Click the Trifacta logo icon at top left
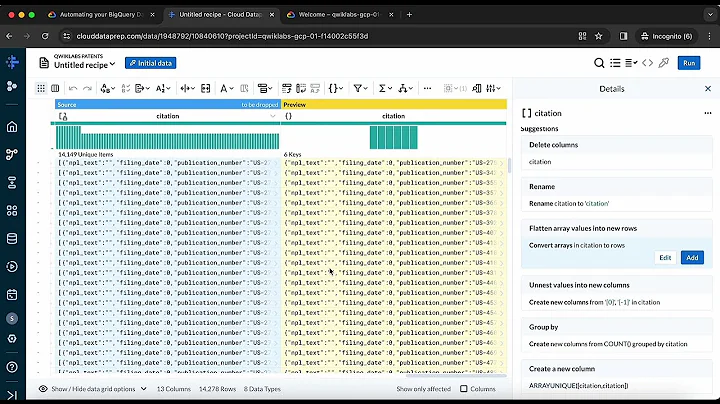 point(12,62)
